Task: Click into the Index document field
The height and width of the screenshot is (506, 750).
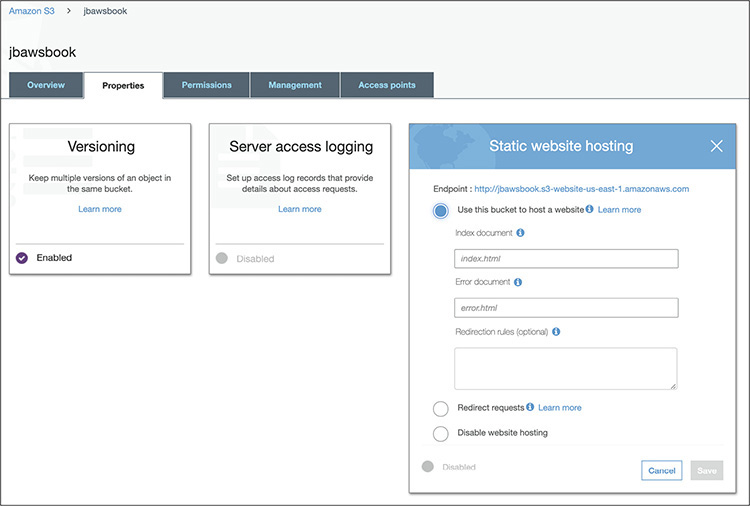Action: pos(566,259)
